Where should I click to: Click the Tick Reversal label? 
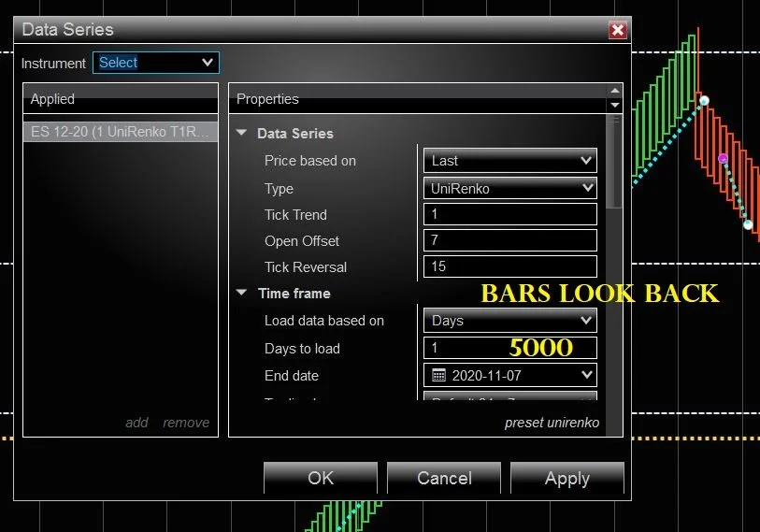(306, 267)
